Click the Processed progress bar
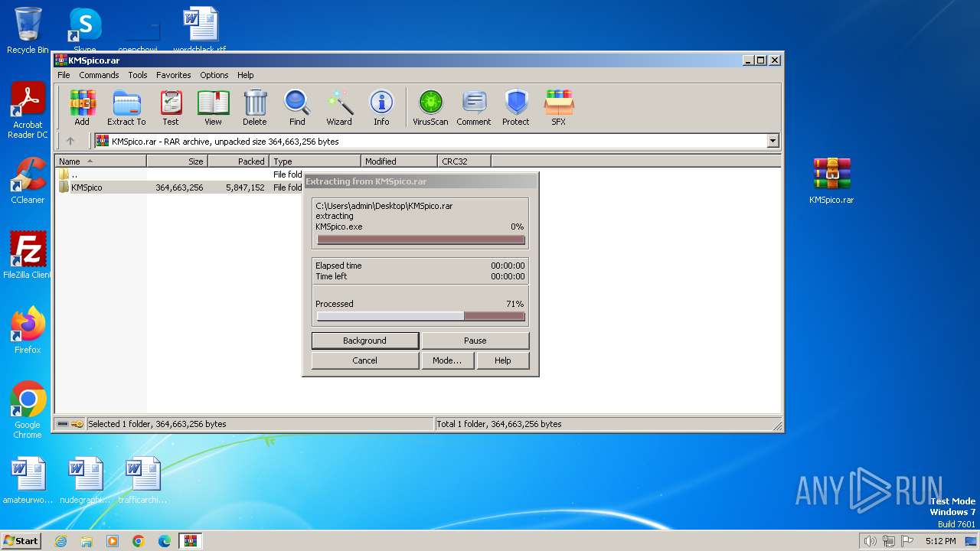The image size is (980, 551). [x=421, y=316]
